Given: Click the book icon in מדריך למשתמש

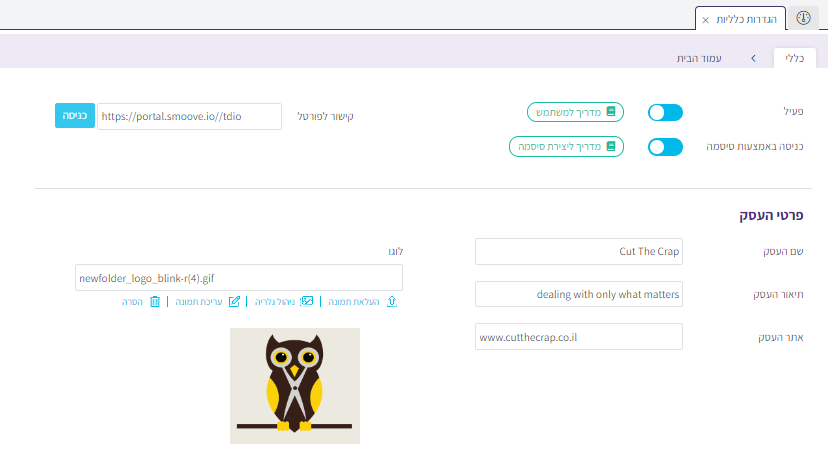Looking at the screenshot, I should pos(611,112).
